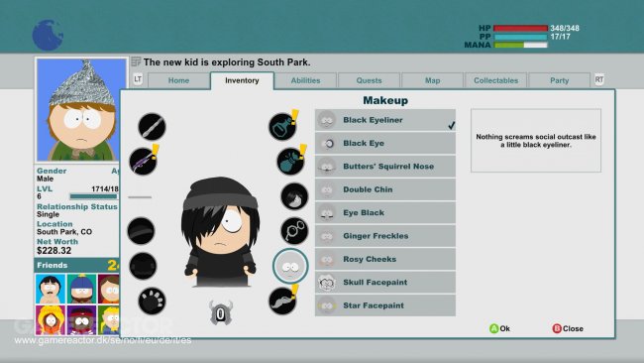Open the friend portrait with purple background
644x363 pixels.
coord(81,319)
